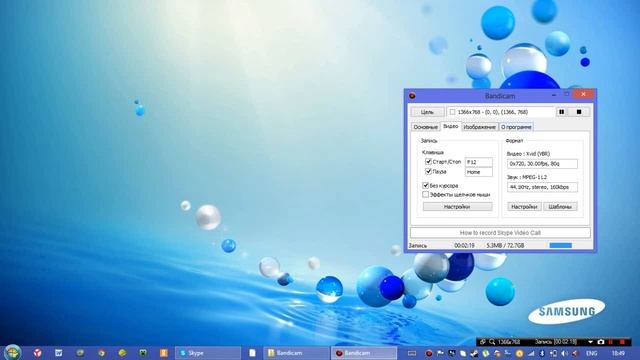Open the Windows Start orb

point(12,352)
